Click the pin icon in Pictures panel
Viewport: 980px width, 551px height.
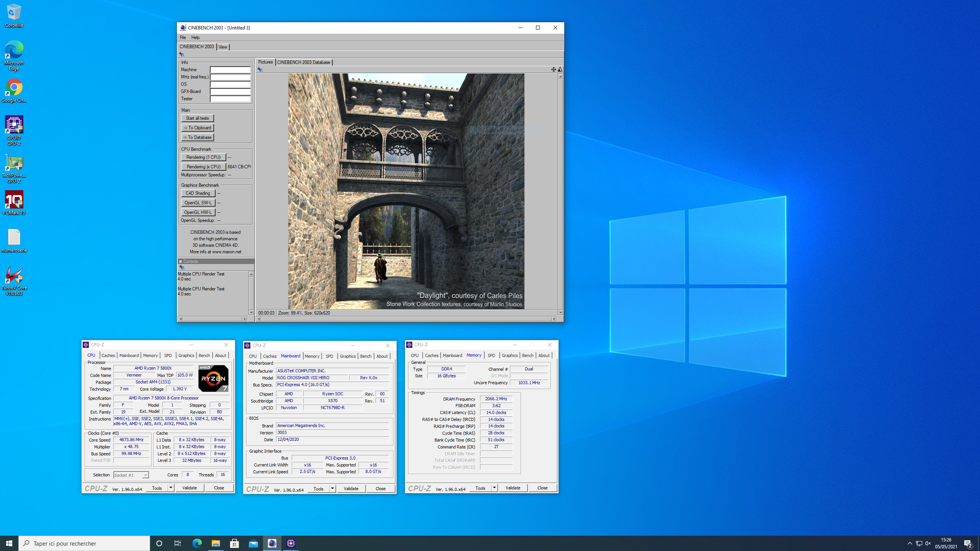tap(260, 69)
